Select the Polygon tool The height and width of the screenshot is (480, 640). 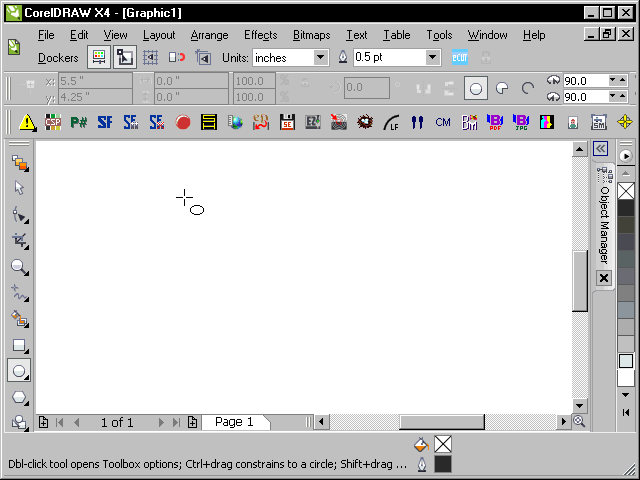tap(18, 397)
